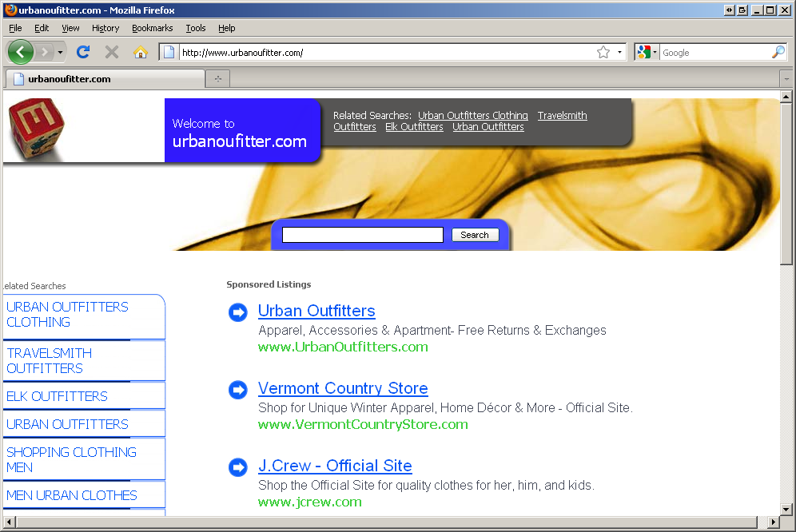Open the J.Crew - Official Site listing
Viewport: 796px width, 532px height.
335,466
